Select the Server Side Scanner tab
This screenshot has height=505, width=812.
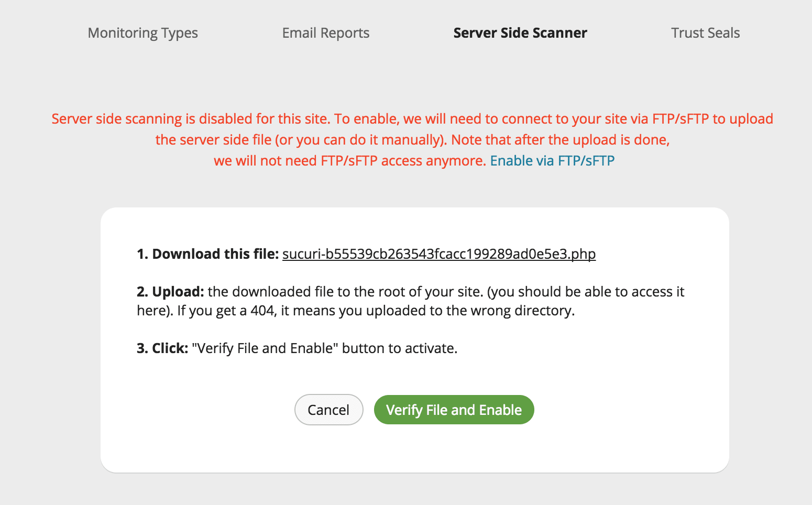click(520, 33)
